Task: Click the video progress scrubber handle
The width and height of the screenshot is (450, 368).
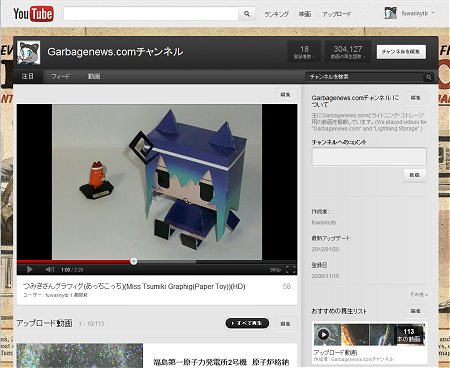Action: [134, 261]
